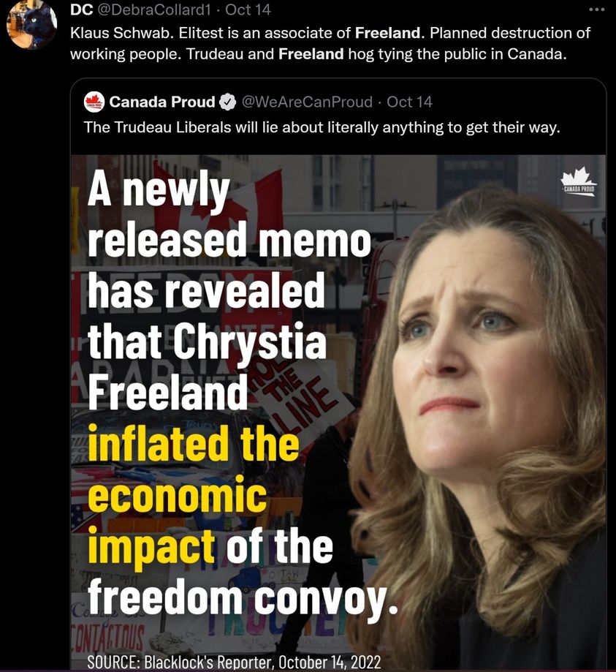Image resolution: width=616 pixels, height=672 pixels.
Task: Open the Freeland memo image
Action: coord(338,412)
